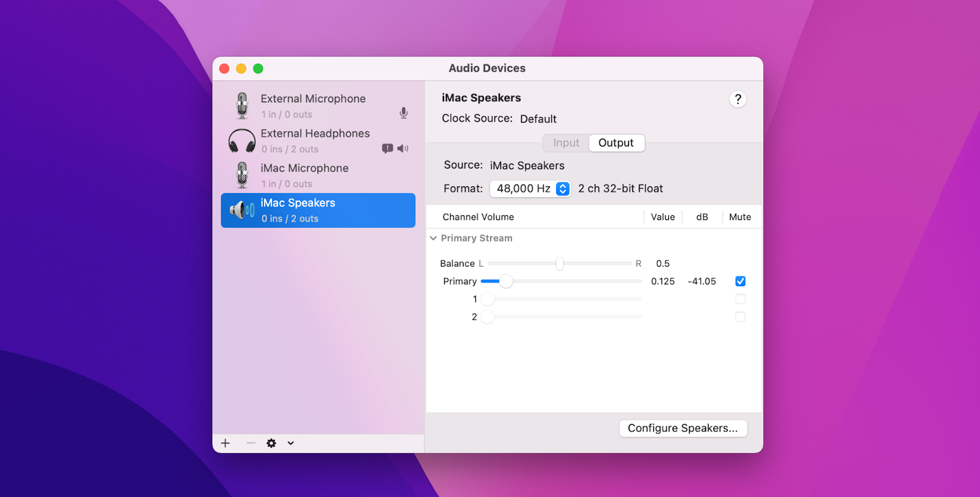
Task: Click the iMac Speakers heading in details pane
Action: pyautogui.click(x=481, y=98)
